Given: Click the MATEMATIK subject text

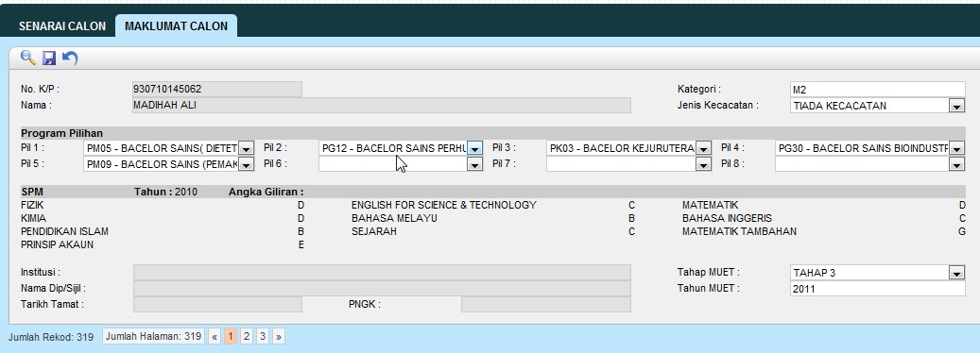Looking at the screenshot, I should pyautogui.click(x=710, y=205).
